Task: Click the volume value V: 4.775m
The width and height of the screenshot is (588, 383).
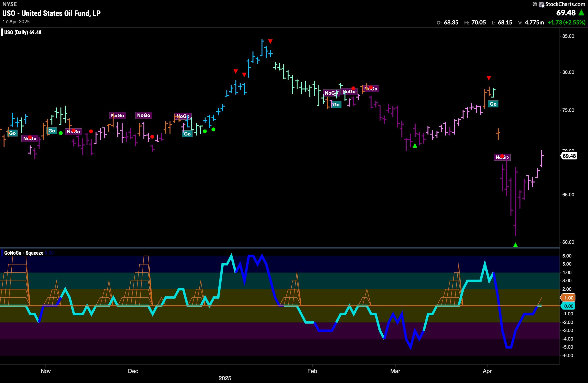Action: pos(531,23)
